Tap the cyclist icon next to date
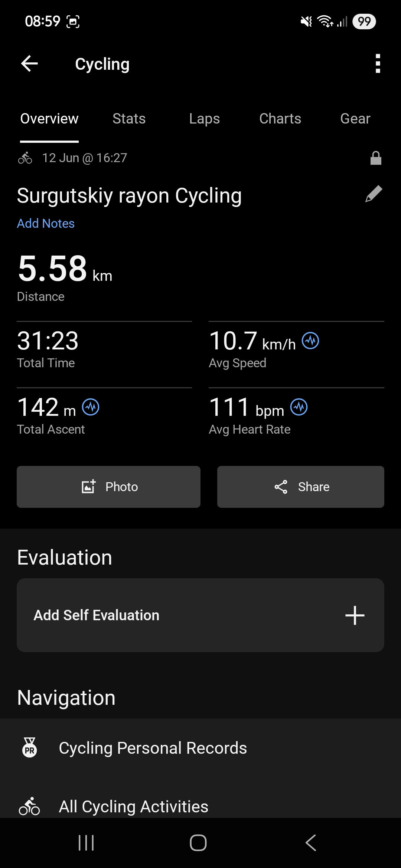This screenshot has width=401, height=868. (x=25, y=158)
